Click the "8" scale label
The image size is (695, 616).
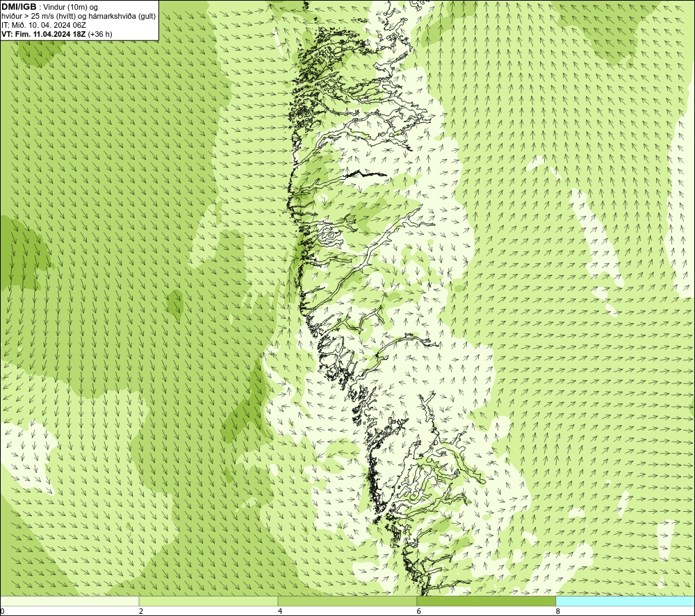(x=557, y=612)
